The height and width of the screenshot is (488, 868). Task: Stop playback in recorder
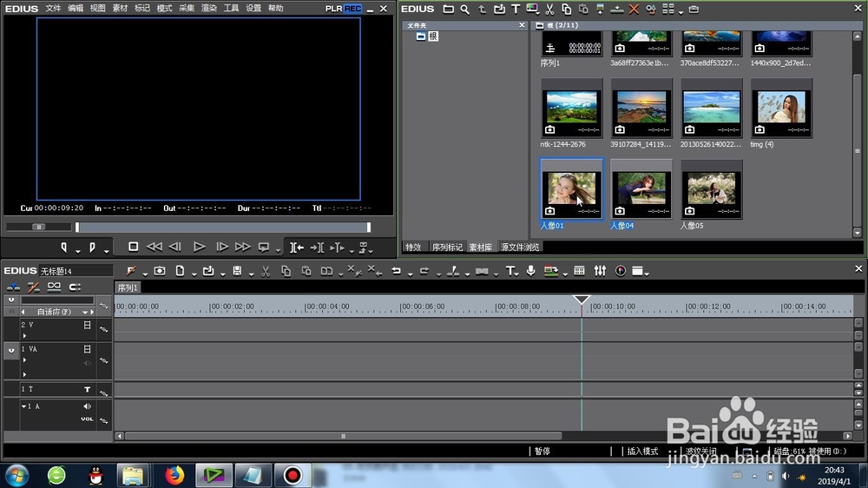click(133, 247)
